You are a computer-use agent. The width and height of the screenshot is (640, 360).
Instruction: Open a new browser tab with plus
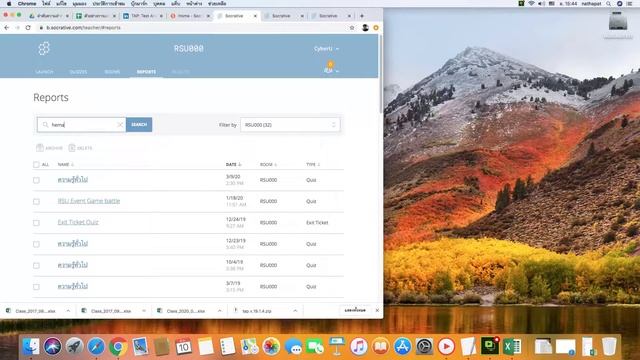click(362, 16)
